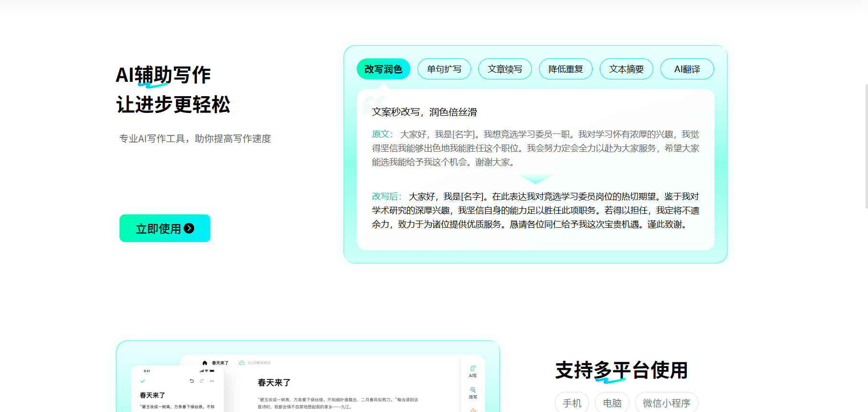868x412 pixels.
Task: Select the 微信小程序 platform pill
Action: click(667, 403)
